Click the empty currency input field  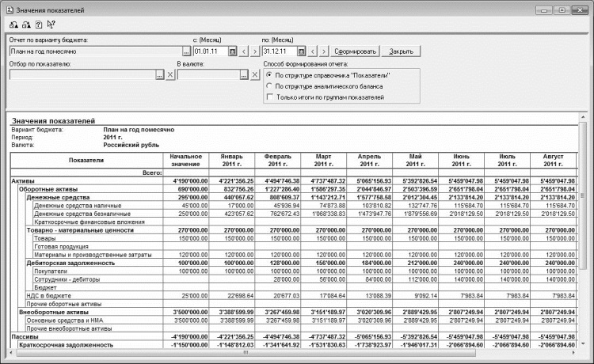[x=209, y=75]
